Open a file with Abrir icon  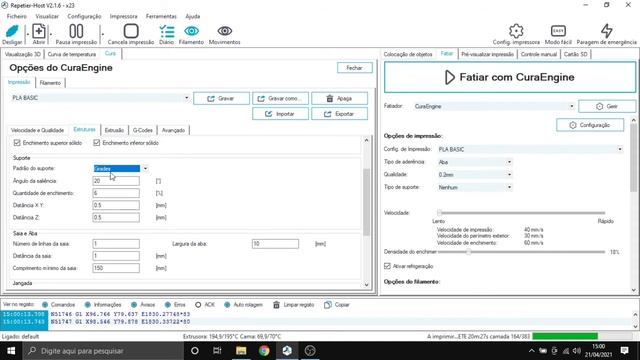tap(39, 31)
